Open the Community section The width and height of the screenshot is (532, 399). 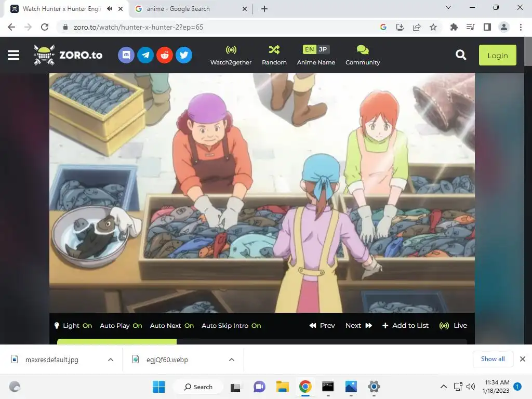363,55
